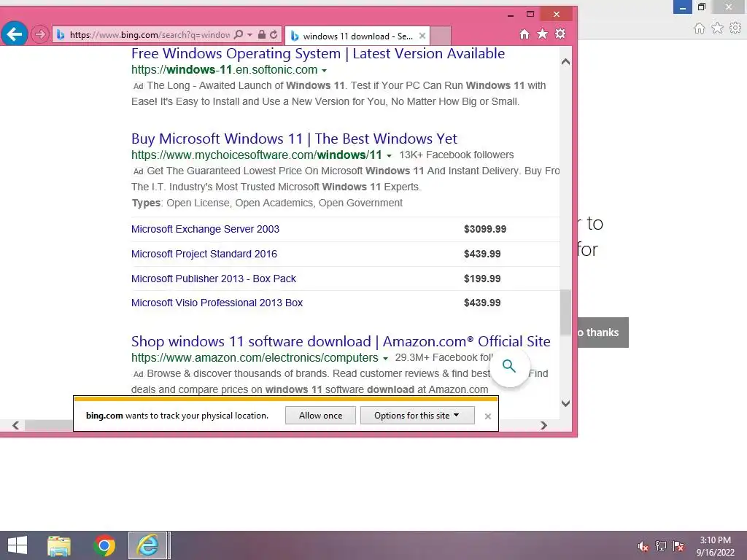Open the Home icon in pink window
Screen dimensions: 747x560
[x=525, y=34]
